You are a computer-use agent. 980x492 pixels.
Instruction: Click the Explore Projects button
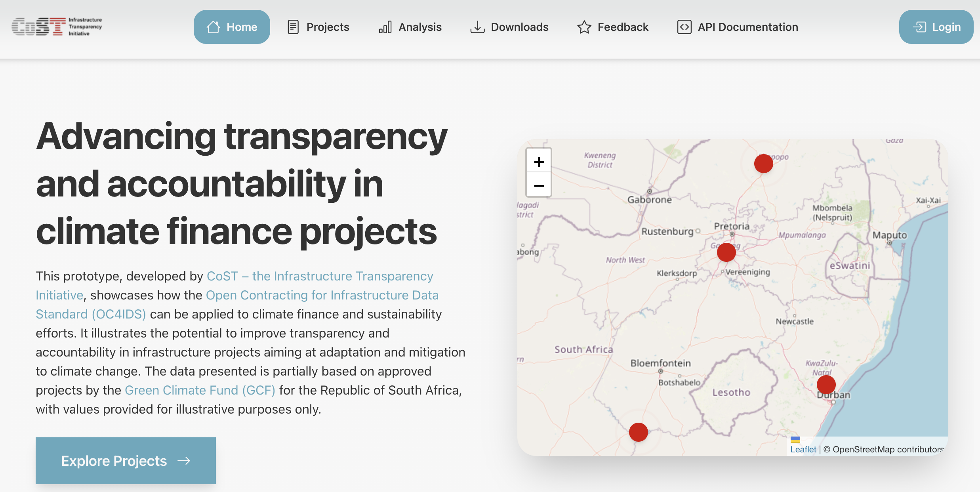(x=126, y=461)
